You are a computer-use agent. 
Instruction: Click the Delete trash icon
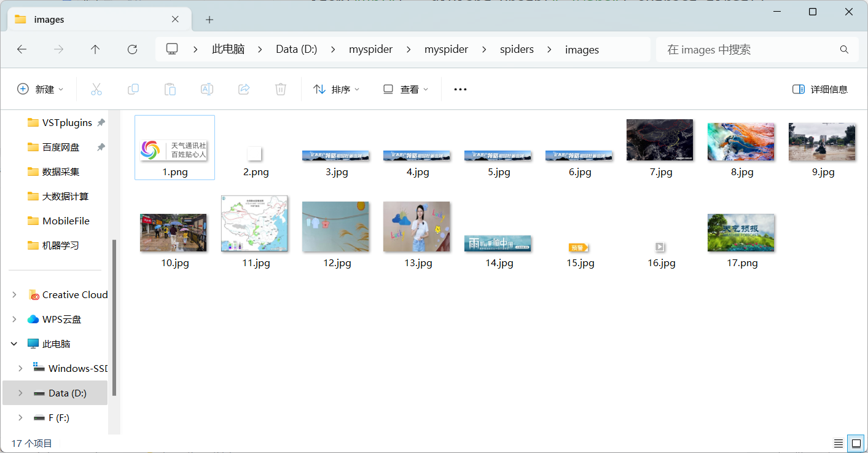(281, 89)
